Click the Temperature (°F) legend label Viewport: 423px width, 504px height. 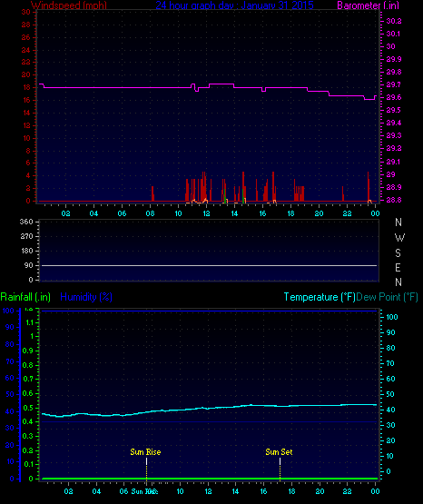tap(320, 297)
